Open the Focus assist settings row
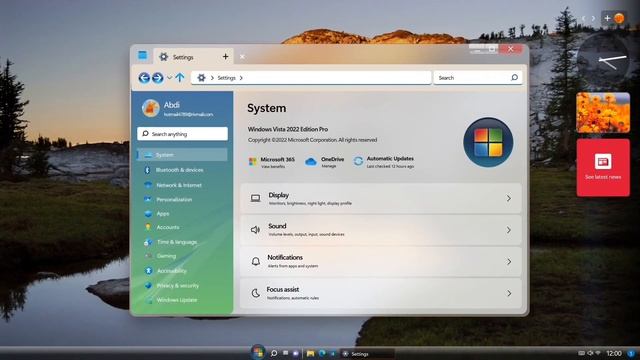Image resolution: width=640 pixels, height=360 pixels. [381, 293]
